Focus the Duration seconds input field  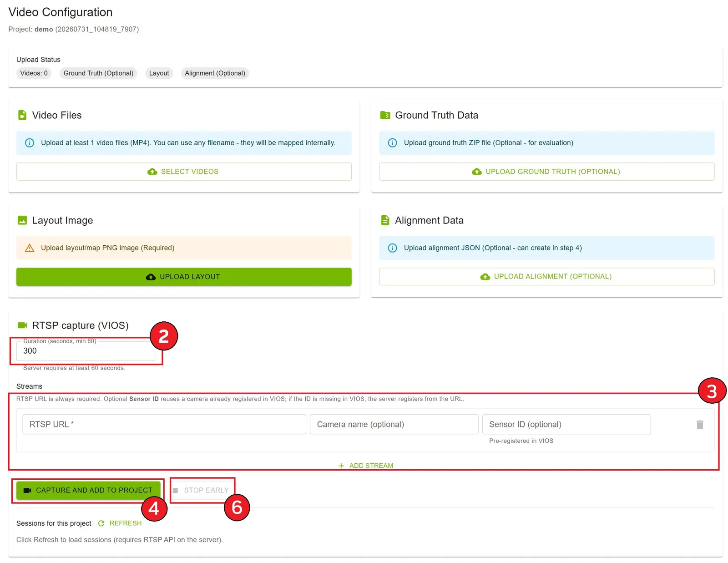[86, 351]
